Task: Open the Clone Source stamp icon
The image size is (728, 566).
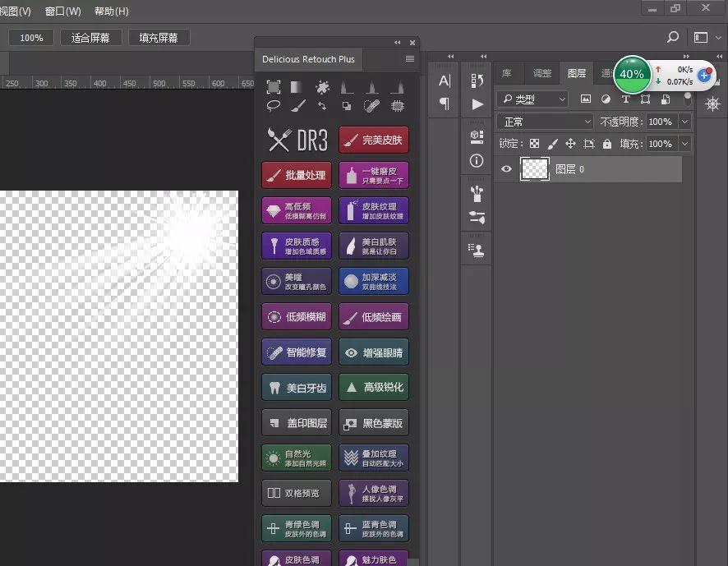Action: [x=477, y=248]
